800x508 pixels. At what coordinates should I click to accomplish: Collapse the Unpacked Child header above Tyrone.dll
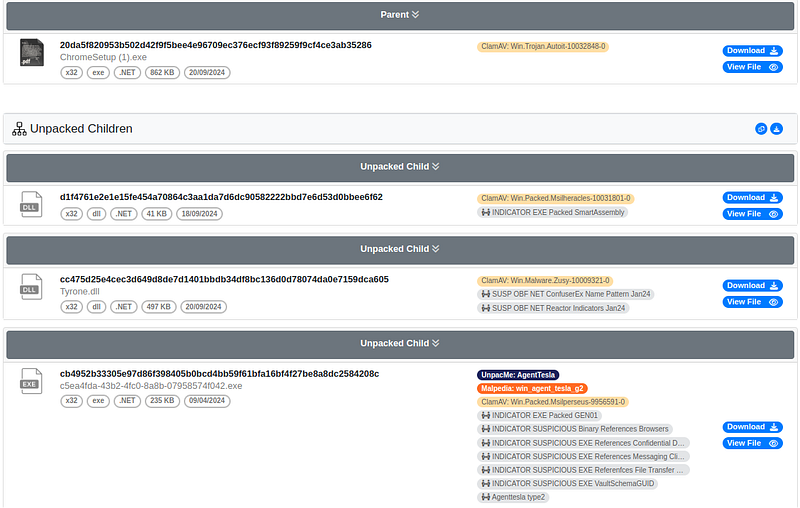click(400, 249)
